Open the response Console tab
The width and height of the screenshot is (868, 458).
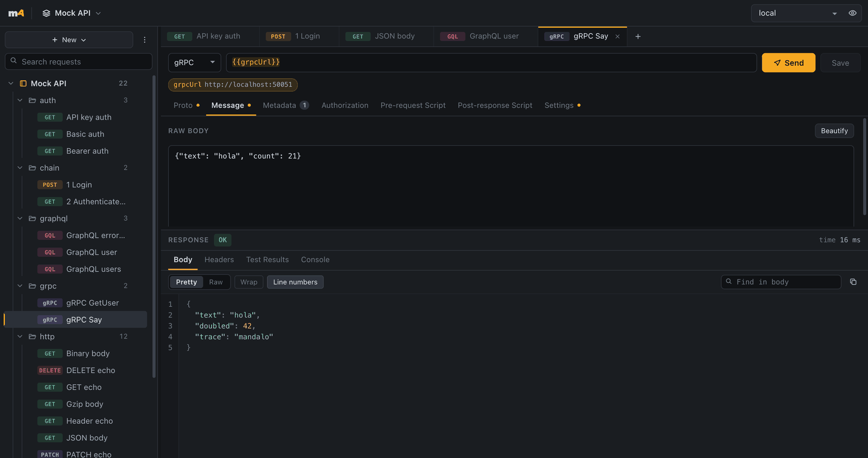tap(315, 259)
